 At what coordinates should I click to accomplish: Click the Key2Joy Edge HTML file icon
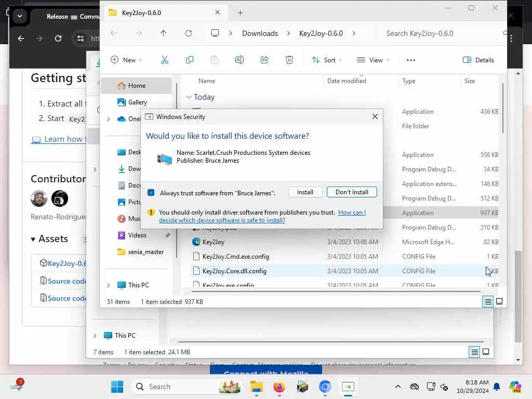tap(196, 242)
